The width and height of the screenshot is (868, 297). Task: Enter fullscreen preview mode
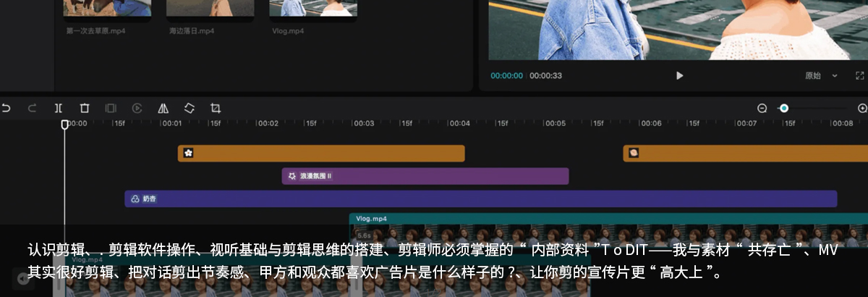(860, 75)
